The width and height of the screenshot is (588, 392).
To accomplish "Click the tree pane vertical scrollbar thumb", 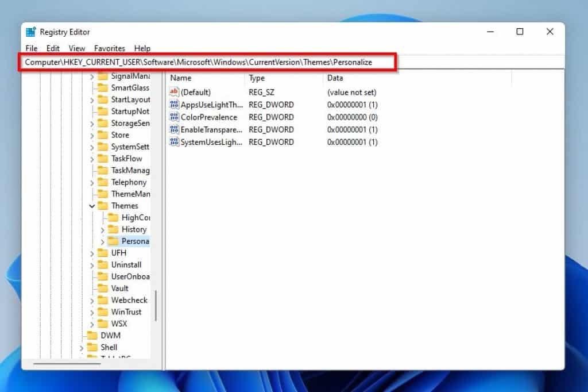I will [156, 306].
